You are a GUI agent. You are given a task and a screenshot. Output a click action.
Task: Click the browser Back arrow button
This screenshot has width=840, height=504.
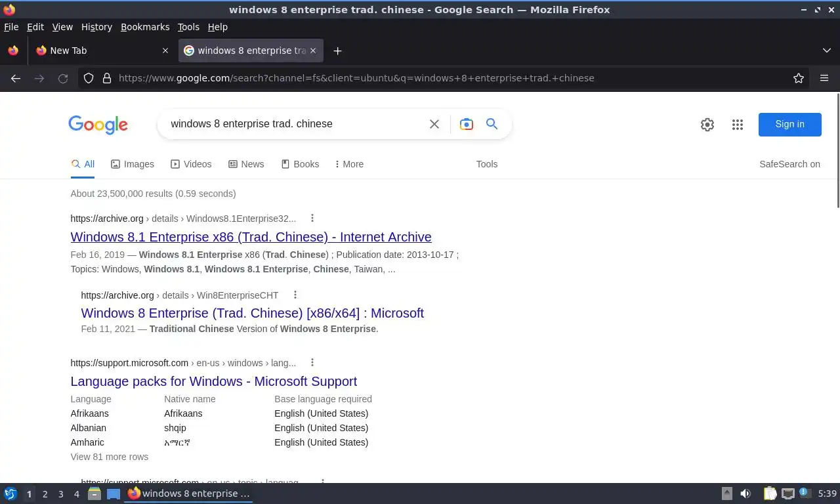point(16,78)
